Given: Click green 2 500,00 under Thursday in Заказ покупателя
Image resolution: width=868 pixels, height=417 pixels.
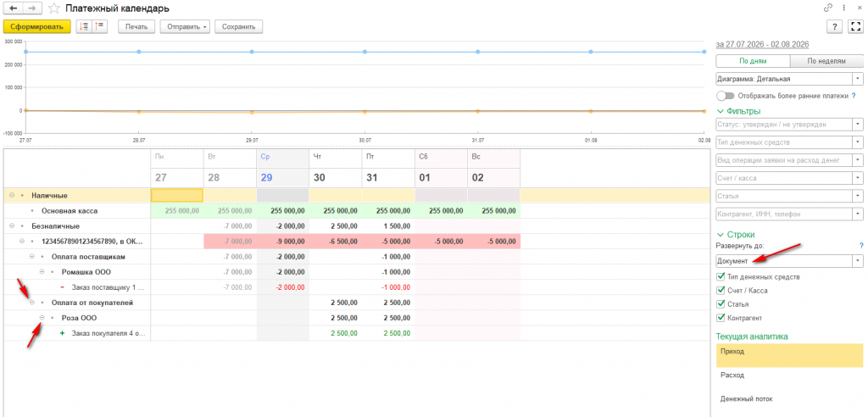Looking at the screenshot, I should (344, 333).
